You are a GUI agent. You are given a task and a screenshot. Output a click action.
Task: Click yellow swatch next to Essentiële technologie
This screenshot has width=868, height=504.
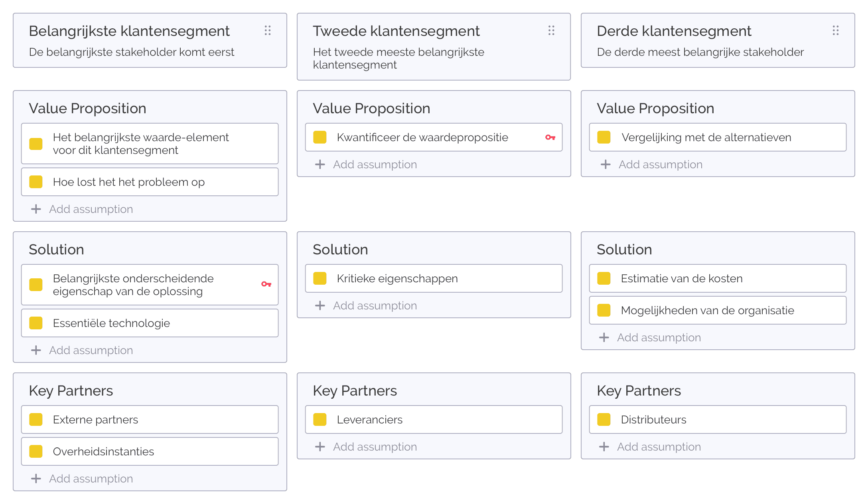point(36,323)
